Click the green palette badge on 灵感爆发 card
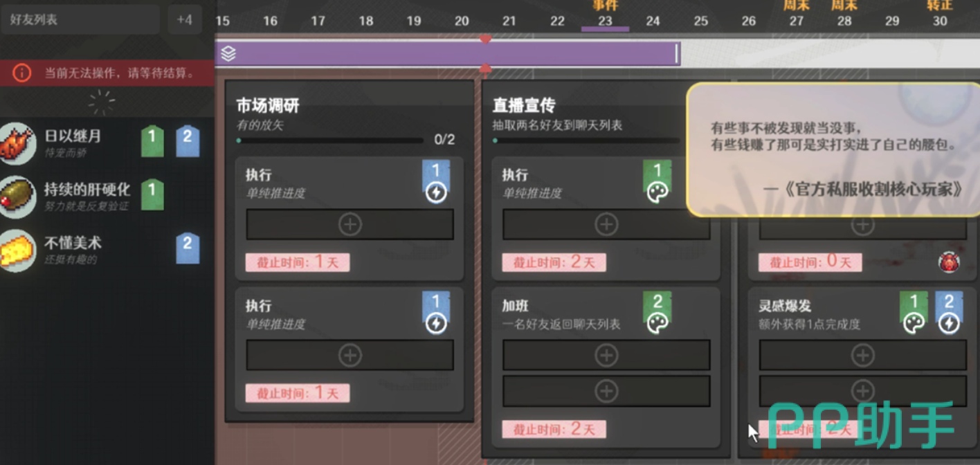This screenshot has height=465, width=980. (x=914, y=313)
